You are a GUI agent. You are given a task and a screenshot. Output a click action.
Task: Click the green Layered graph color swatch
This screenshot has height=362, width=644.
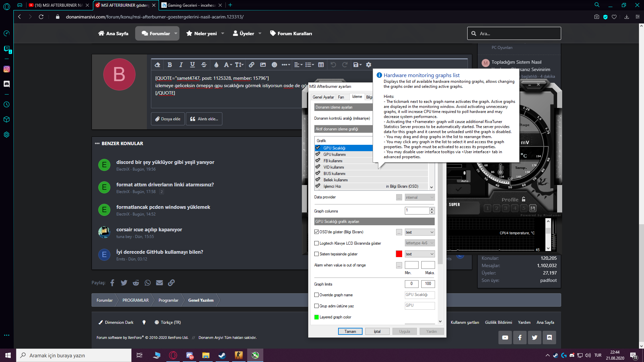[316, 317]
